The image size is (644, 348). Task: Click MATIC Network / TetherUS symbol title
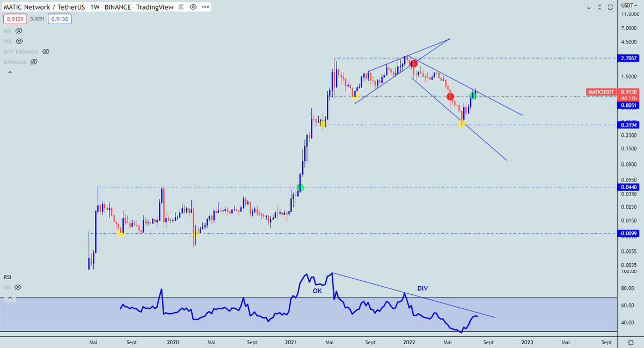(44, 7)
